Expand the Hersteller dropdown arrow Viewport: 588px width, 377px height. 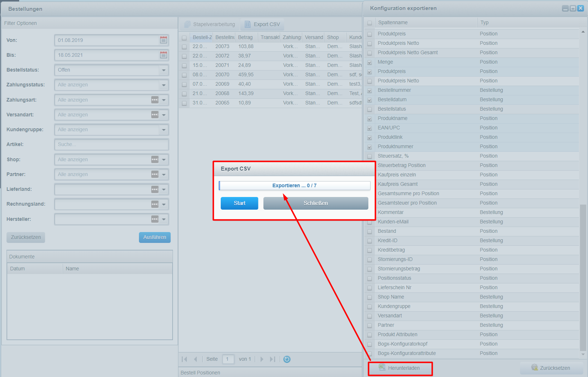[x=164, y=219]
